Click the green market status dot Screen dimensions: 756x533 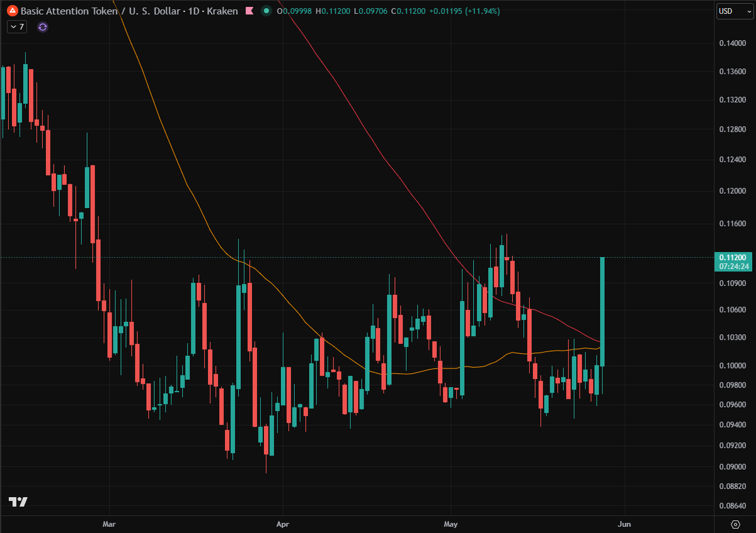pyautogui.click(x=266, y=11)
